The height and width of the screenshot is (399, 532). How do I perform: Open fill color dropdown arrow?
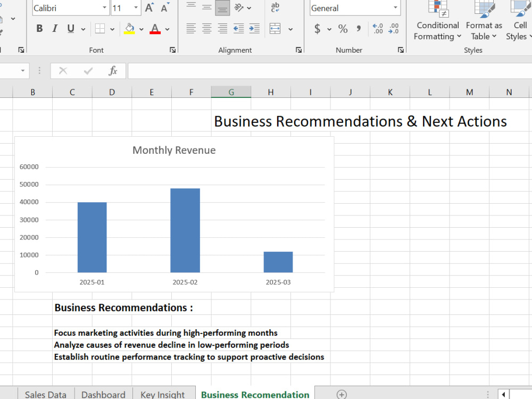click(142, 29)
